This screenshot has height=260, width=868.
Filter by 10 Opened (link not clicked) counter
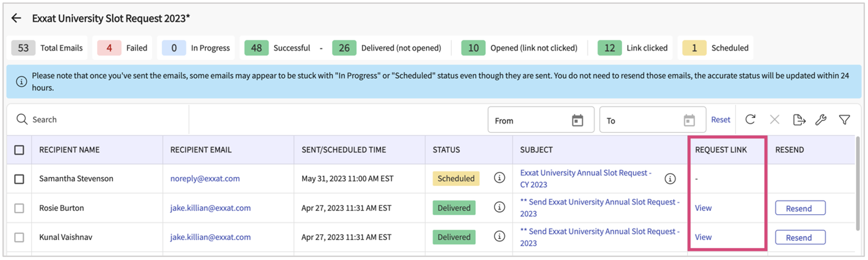click(x=519, y=48)
